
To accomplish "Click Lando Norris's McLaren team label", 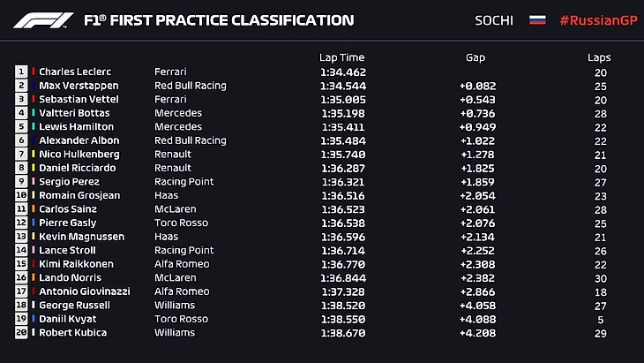I will [175, 277].
